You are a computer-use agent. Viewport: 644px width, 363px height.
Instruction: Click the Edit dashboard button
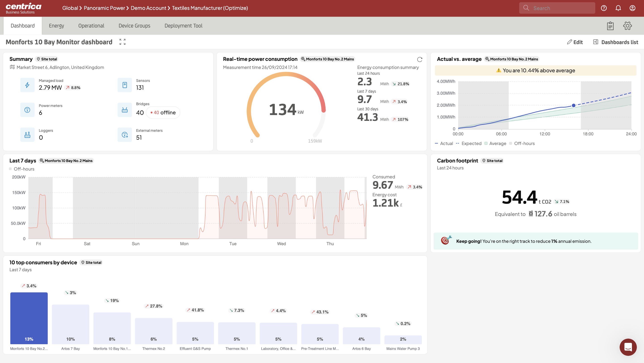coord(575,42)
